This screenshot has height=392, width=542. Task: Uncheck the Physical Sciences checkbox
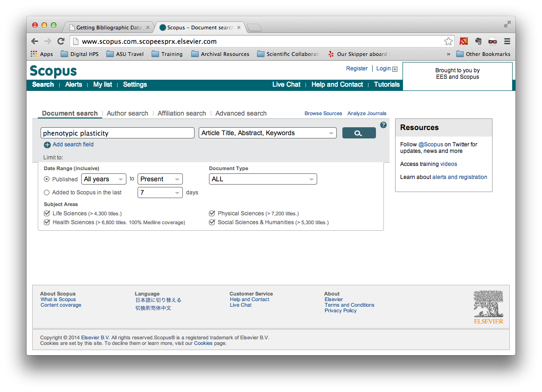tap(212, 213)
